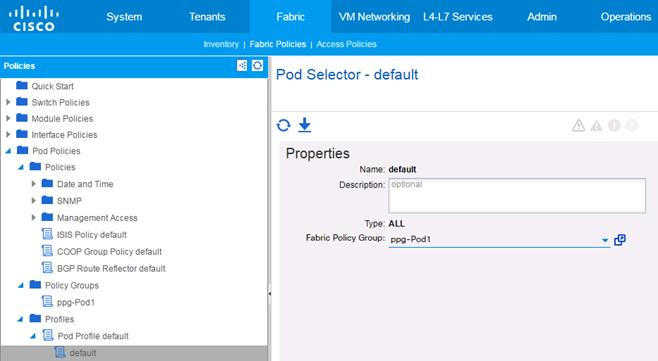Switch to the VM Networking tab
The height and width of the screenshot is (361, 658).
tap(374, 17)
